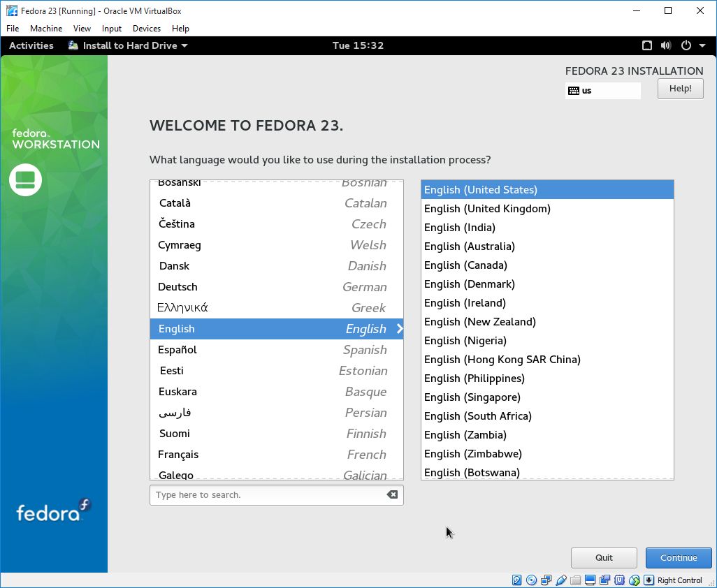Viewport: 717px width, 588px height.
Task: Open the View menu
Action: click(82, 29)
